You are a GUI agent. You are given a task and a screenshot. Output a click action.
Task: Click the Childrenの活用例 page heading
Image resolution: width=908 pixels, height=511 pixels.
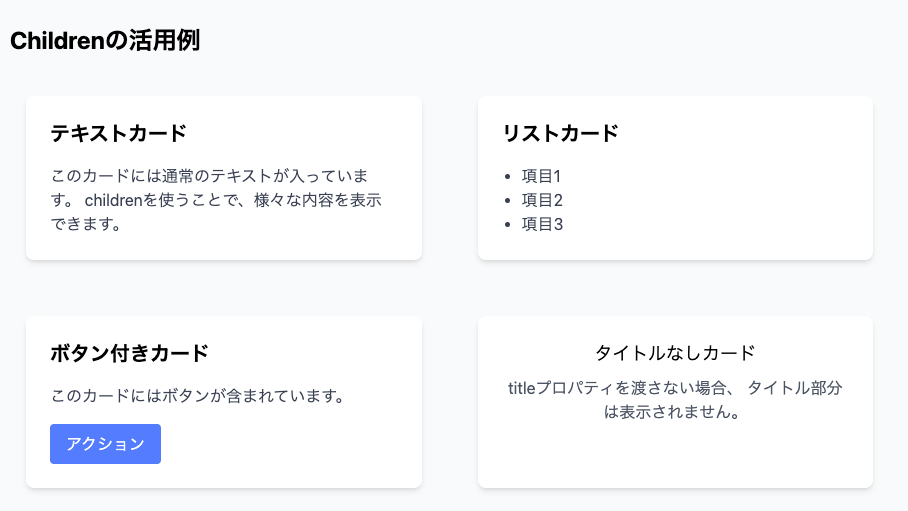pos(105,41)
